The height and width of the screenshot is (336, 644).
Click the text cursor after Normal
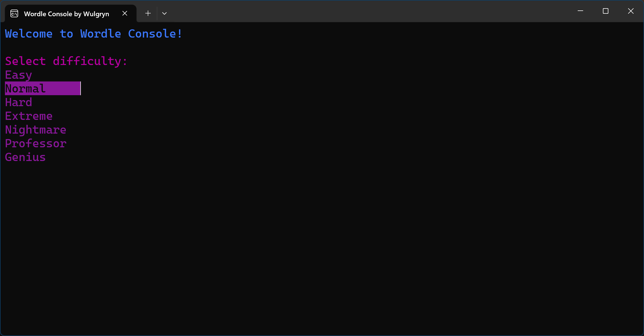[81, 89]
